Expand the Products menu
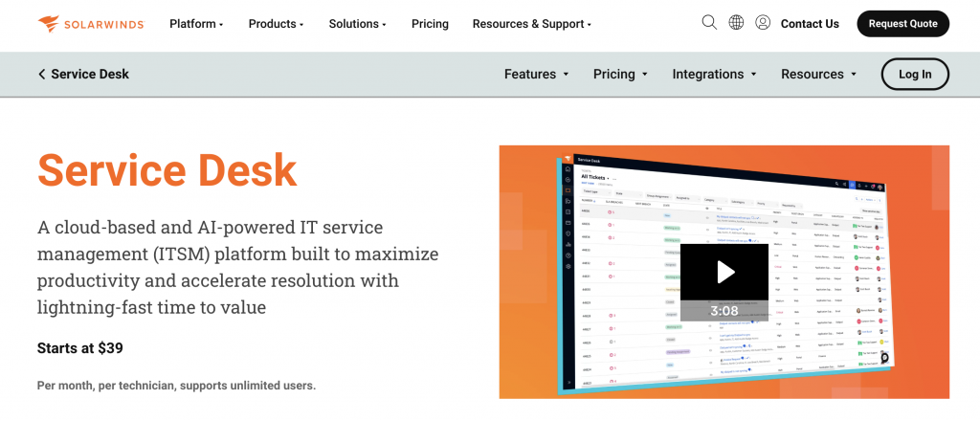 [x=276, y=24]
